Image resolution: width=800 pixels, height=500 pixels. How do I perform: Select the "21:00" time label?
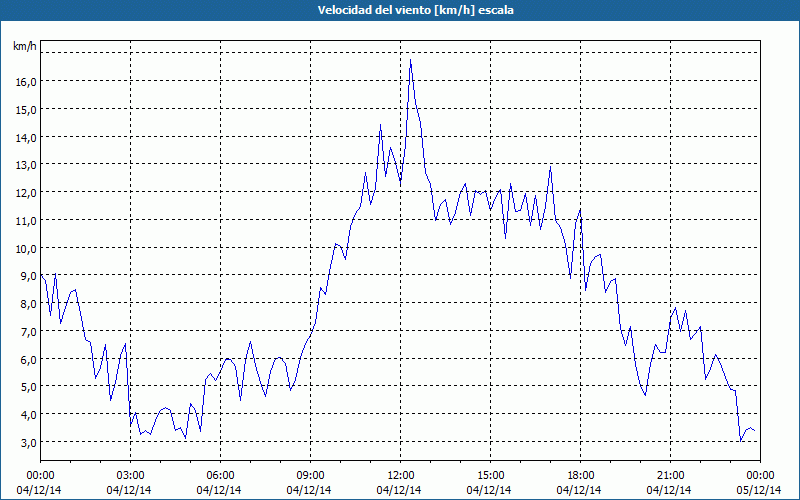click(670, 476)
